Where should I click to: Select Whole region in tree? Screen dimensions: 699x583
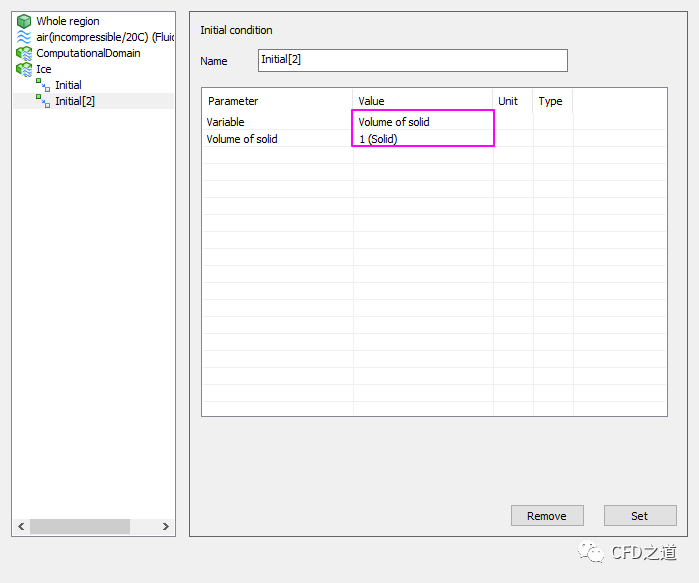click(68, 21)
